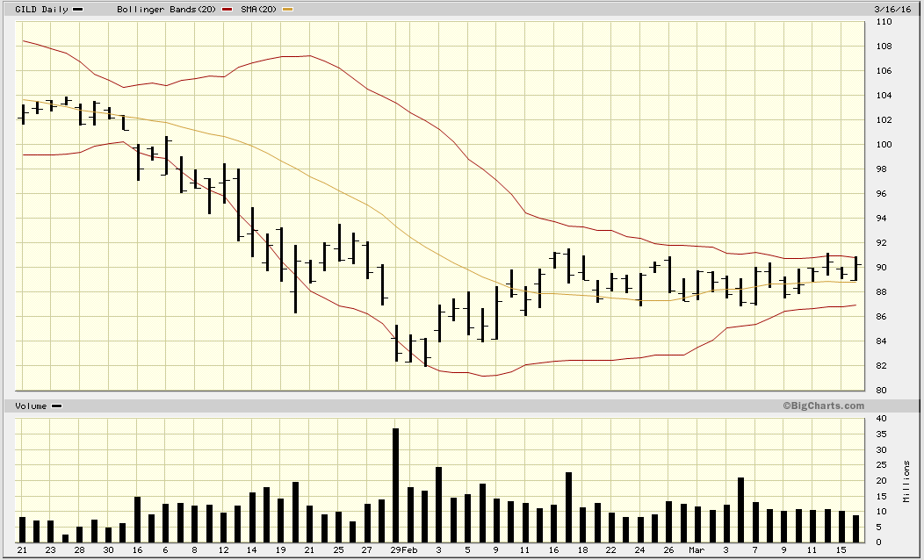Click the "Millions" volume axis unit label

(906, 481)
